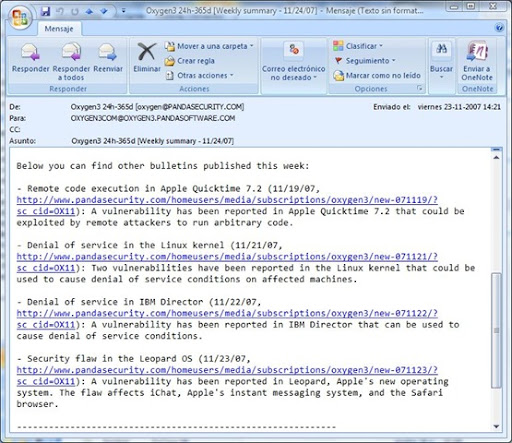Open link for Leopard OS bulletin new-071123
The width and height of the screenshot is (512, 443).
[227, 370]
